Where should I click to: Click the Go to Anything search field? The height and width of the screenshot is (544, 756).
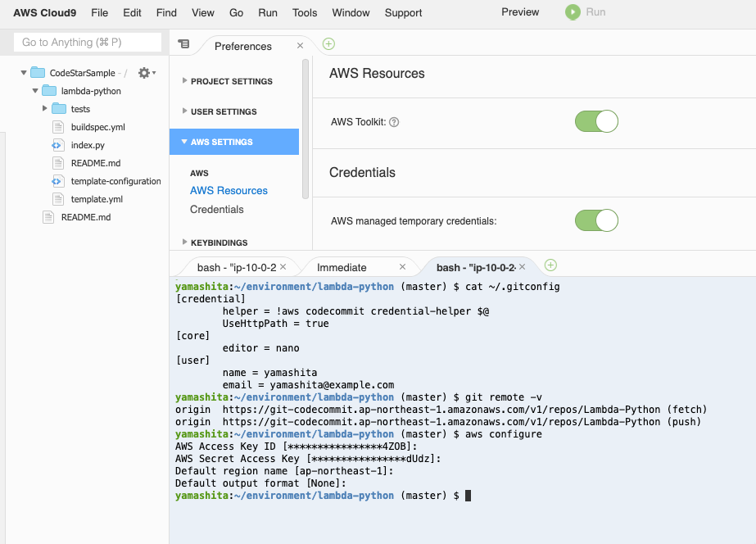pos(88,43)
